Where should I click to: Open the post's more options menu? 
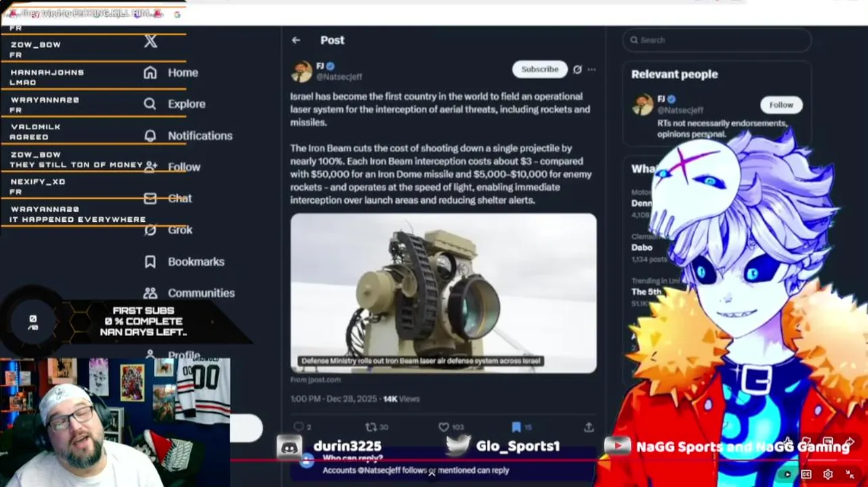592,69
